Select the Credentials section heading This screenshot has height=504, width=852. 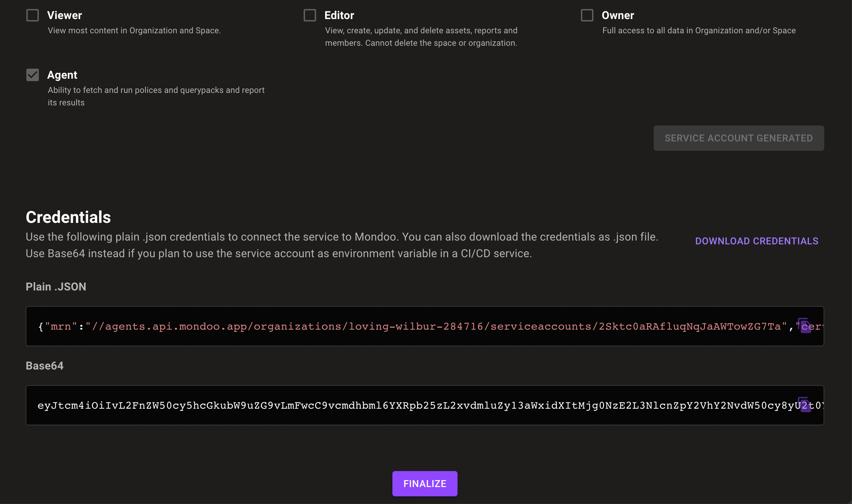68,217
